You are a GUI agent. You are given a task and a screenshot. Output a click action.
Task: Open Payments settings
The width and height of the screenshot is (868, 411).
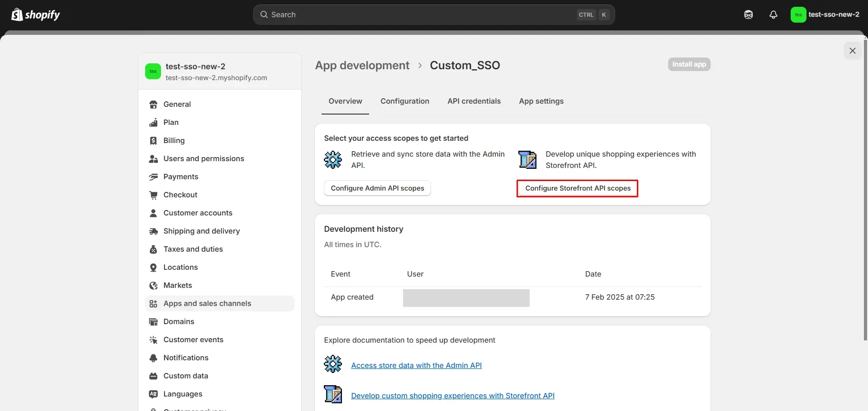click(220, 177)
